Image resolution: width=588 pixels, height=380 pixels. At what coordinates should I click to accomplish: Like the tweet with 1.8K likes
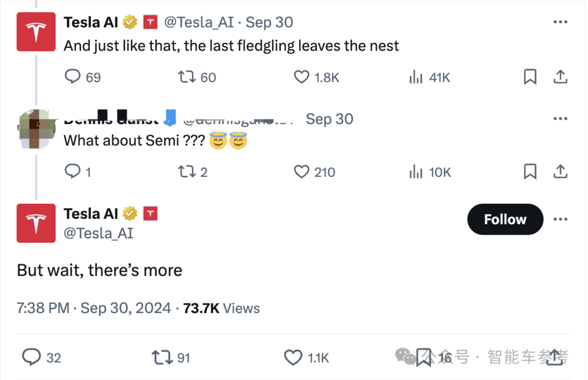[301, 77]
